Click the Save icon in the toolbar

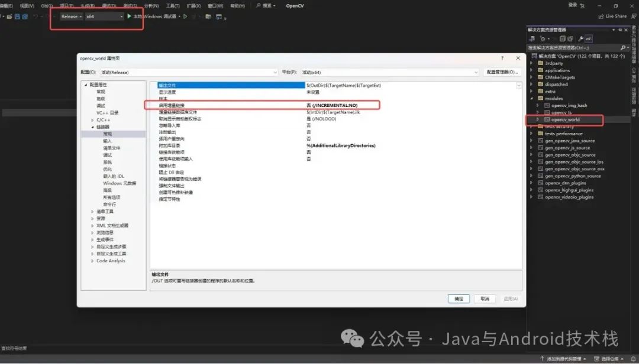click(17, 17)
